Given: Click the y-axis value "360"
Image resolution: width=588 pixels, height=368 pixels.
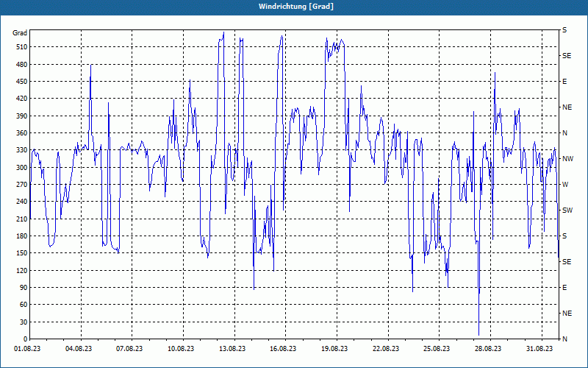Looking at the screenshot, I should 21,133.
